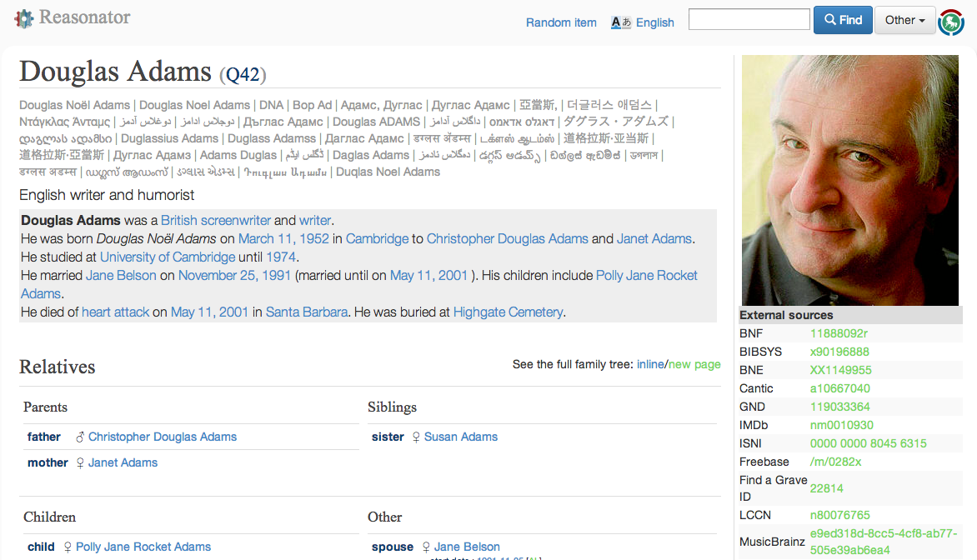
Task: Open Douglas Adams portrait photo
Action: tap(850, 180)
